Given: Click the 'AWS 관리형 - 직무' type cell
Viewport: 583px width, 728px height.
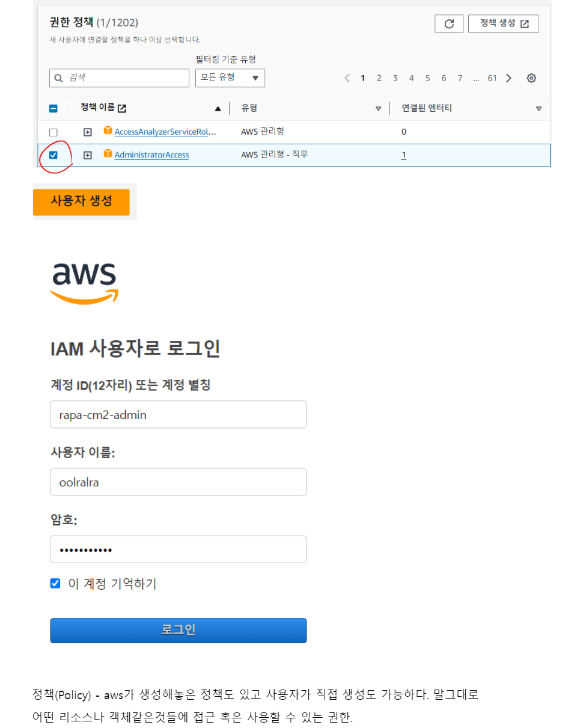Looking at the screenshot, I should (275, 154).
